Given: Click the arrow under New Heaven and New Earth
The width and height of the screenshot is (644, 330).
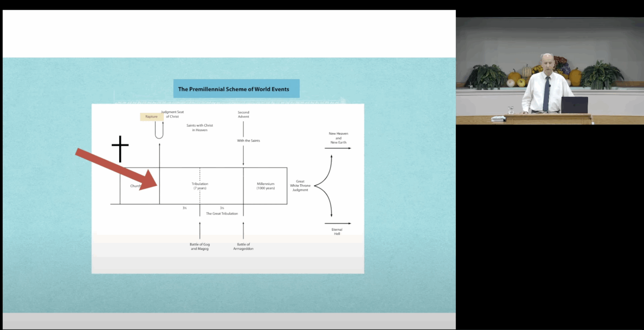Looking at the screenshot, I should (338, 148).
